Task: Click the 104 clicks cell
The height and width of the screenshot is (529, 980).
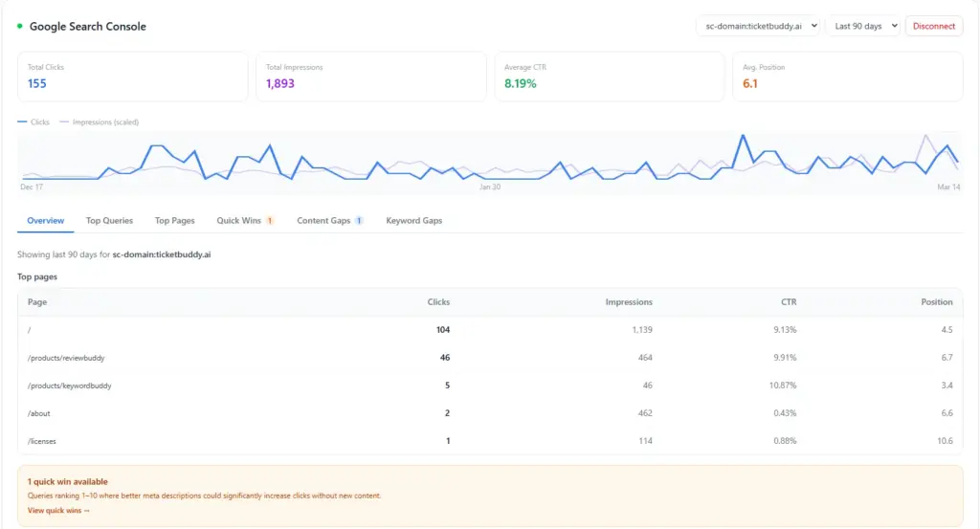Action: (x=442, y=330)
